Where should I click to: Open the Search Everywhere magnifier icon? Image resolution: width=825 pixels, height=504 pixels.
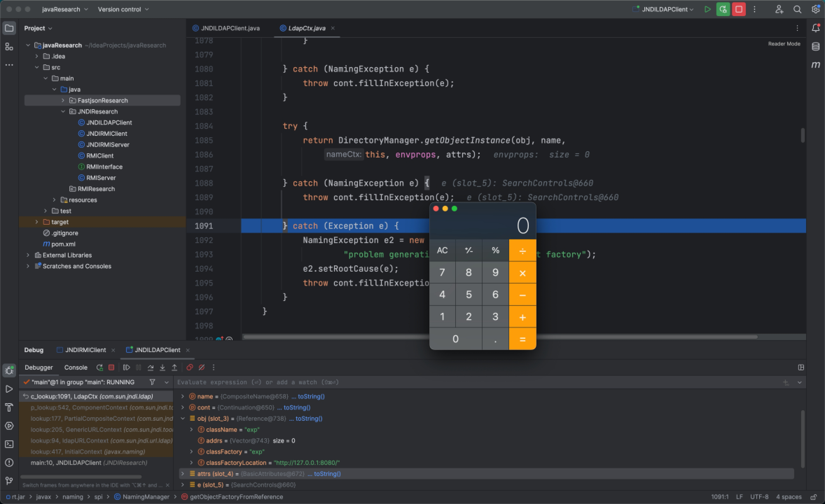coord(797,9)
